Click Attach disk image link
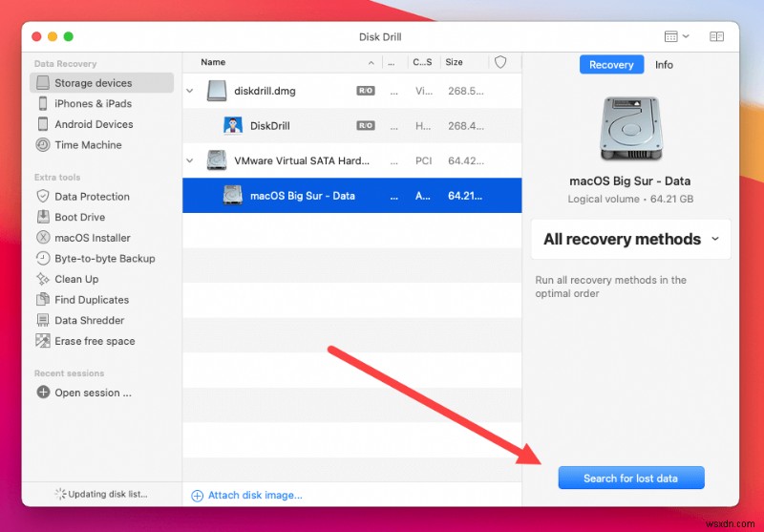Image resolution: width=764 pixels, height=532 pixels. [x=247, y=495]
